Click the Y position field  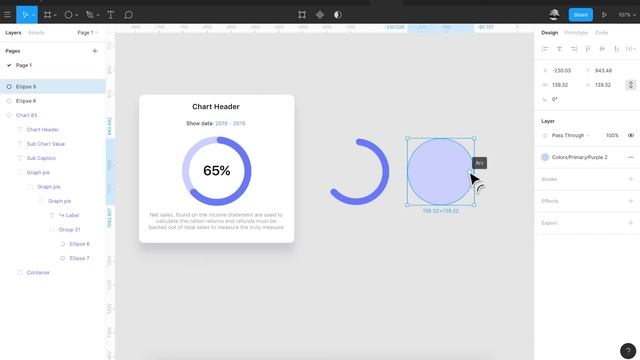(x=603, y=71)
